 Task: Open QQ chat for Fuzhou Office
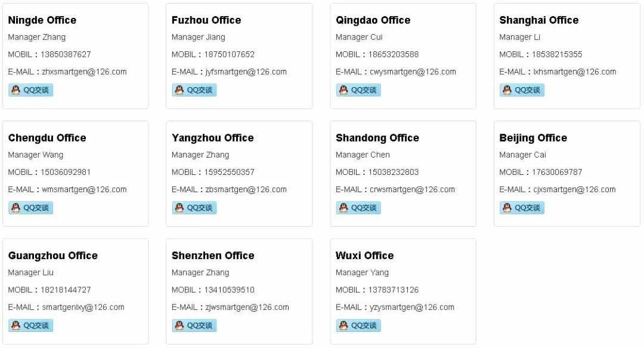194,90
